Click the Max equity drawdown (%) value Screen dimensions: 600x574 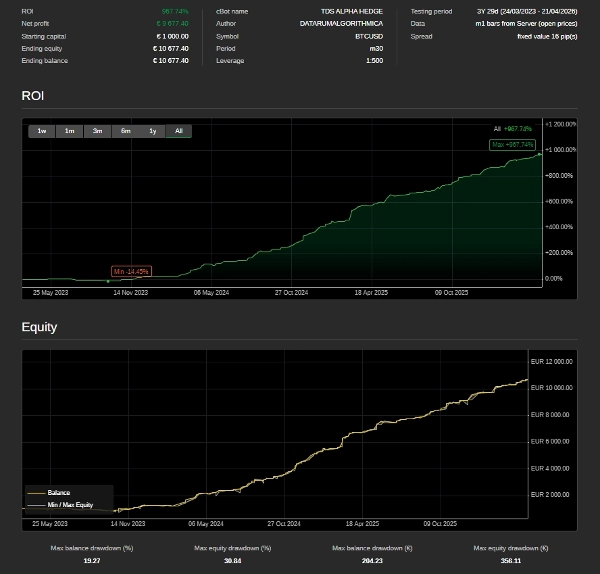(233, 561)
